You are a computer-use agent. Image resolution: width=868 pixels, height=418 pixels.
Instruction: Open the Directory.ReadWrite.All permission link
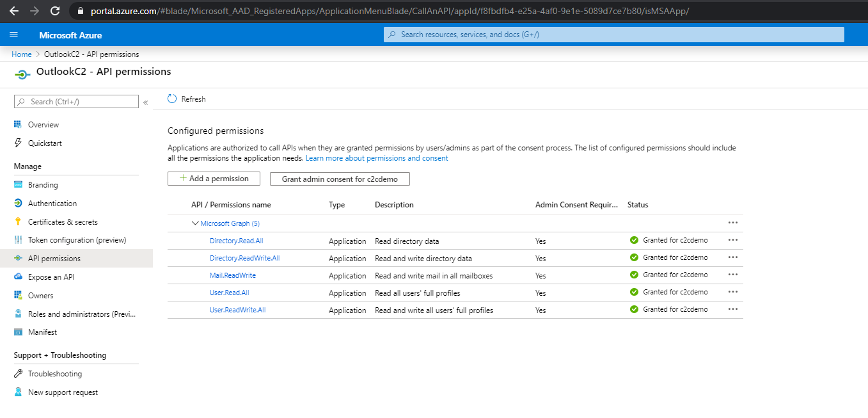[245, 258]
